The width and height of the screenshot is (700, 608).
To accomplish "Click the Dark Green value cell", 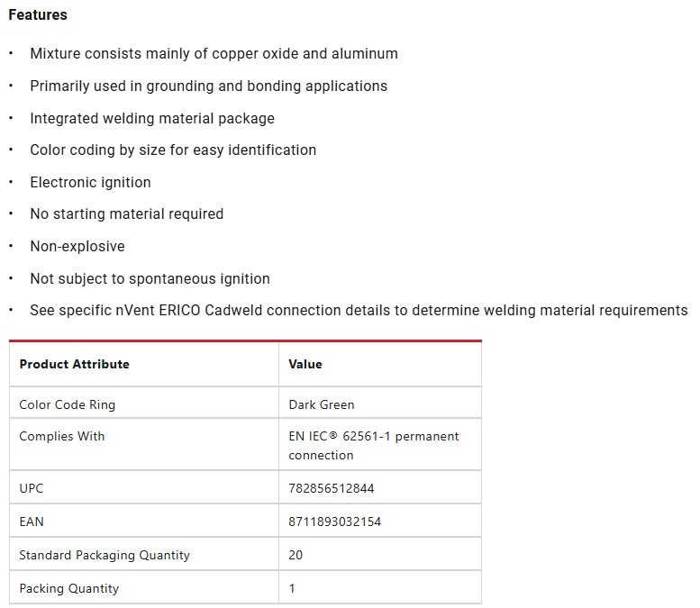I will pos(322,404).
